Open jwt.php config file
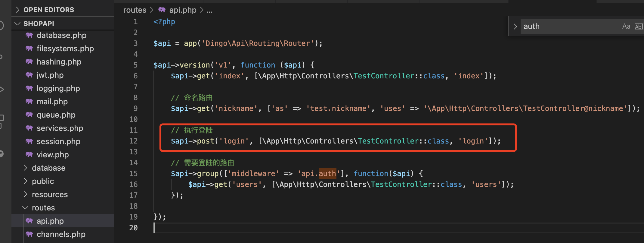Screen dimensions: 644x243 tap(50, 75)
